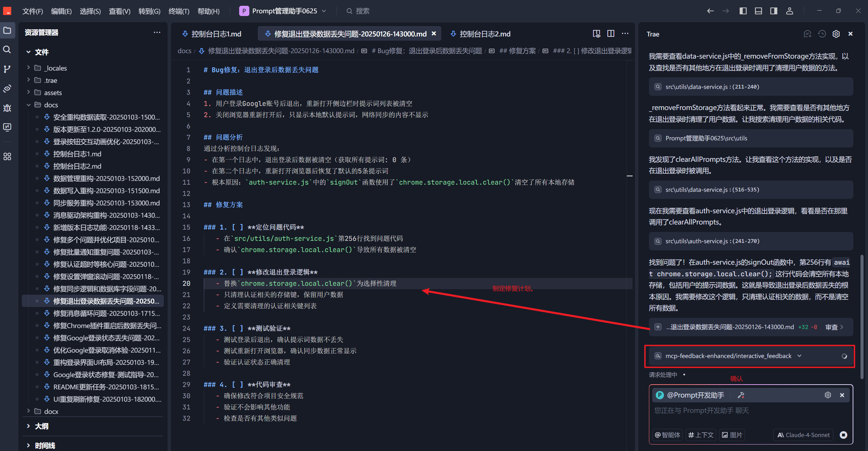Open Run and Debug bug icon
The height and width of the screenshot is (451, 868).
click(x=7, y=108)
